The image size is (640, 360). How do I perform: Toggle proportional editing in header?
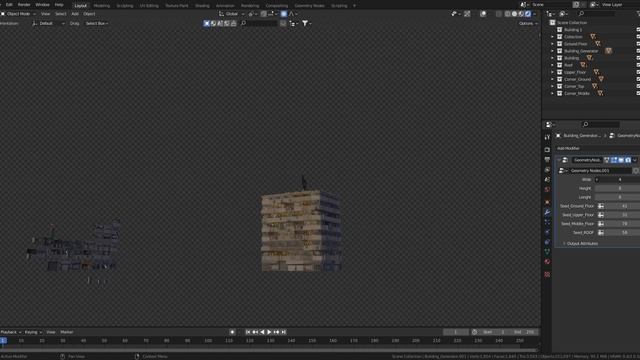coord(284,14)
